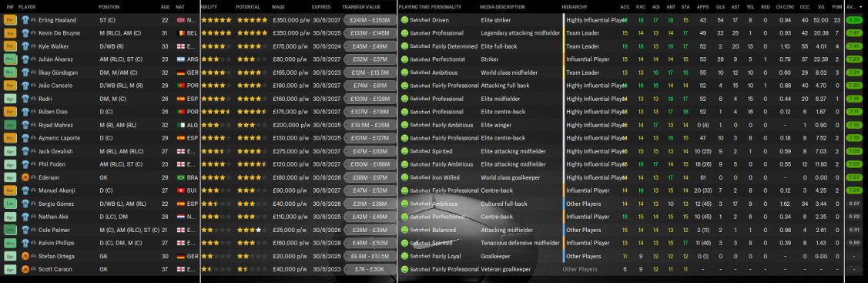The width and height of the screenshot is (868, 283).
Task: Click the green status badge for Riyad Mahrez
Action: (x=10, y=125)
